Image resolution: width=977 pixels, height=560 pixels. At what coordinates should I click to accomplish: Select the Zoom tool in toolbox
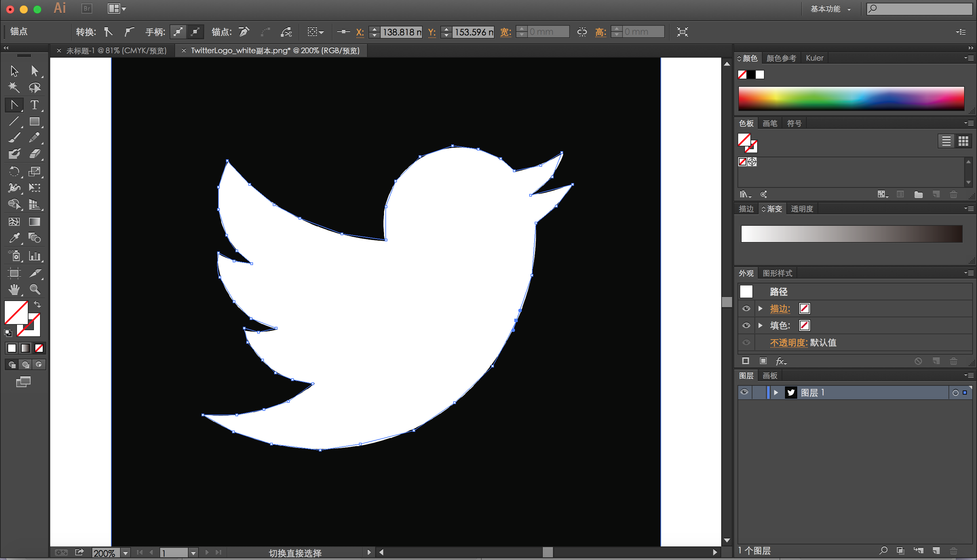click(x=35, y=289)
